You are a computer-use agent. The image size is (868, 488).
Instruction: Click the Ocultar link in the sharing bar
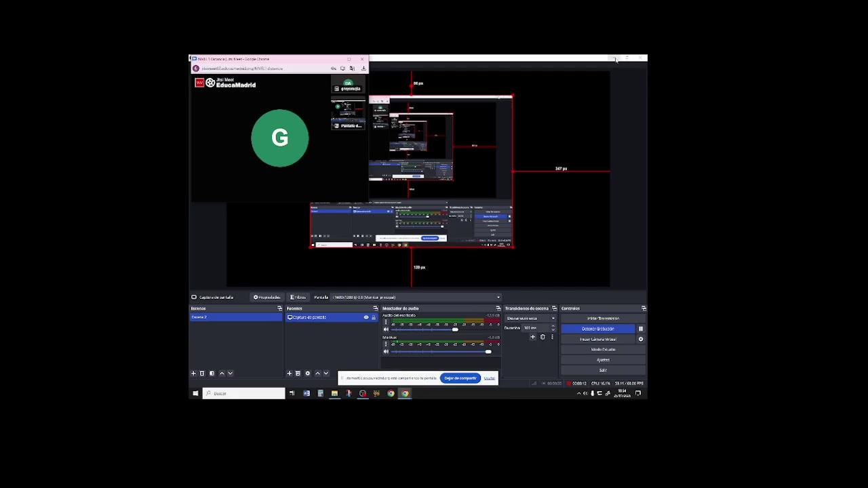490,378
